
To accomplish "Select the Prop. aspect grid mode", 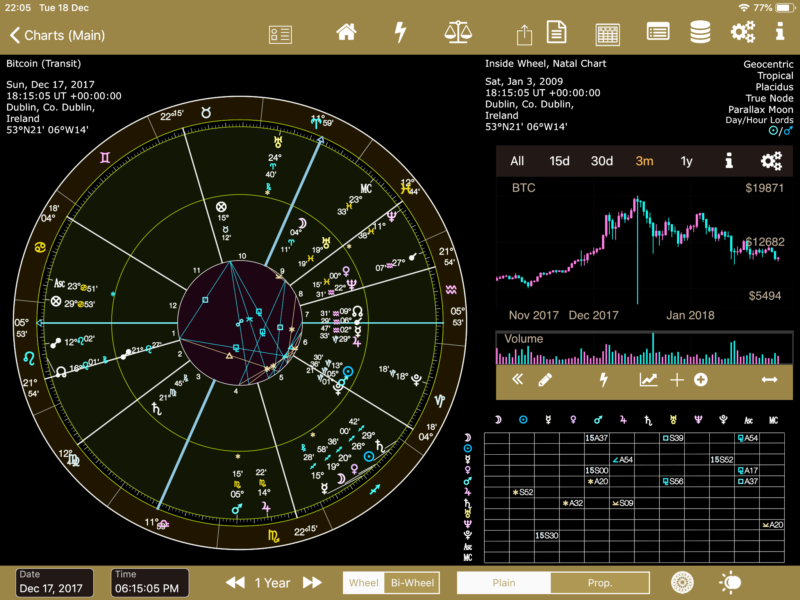I will click(x=599, y=582).
